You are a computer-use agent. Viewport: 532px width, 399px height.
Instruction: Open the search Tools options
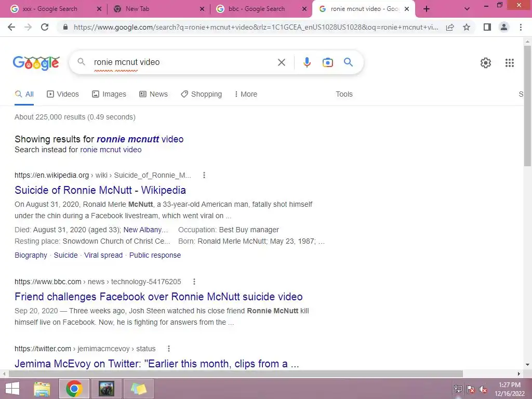pos(344,95)
